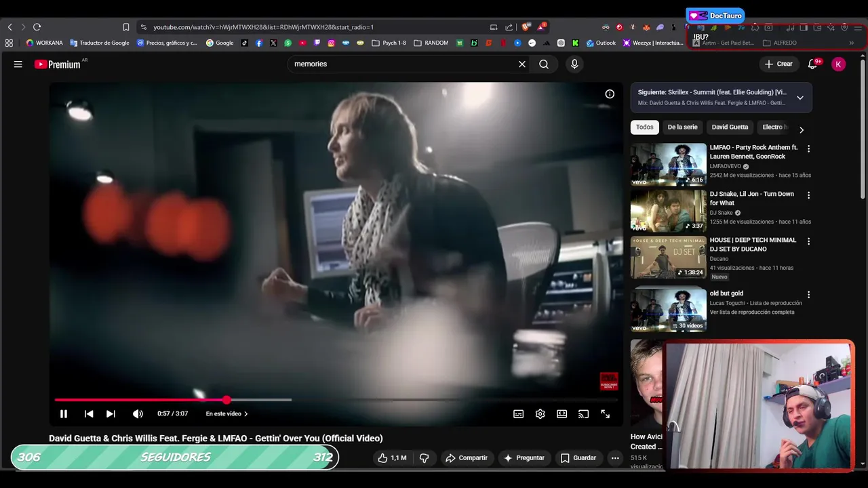Open 'old but gold' playlist title
The height and width of the screenshot is (488, 868).
[726, 293]
